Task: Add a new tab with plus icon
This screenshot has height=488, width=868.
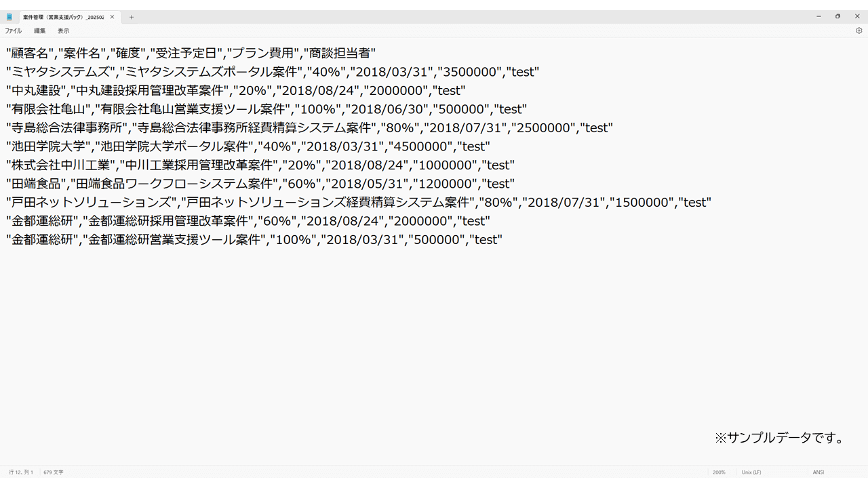Action: [132, 17]
